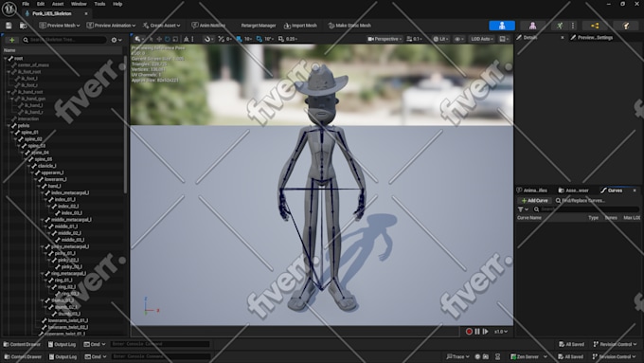This screenshot has height=363, width=644.
Task: Open the camera speed dropdown
Action: pos(414,39)
